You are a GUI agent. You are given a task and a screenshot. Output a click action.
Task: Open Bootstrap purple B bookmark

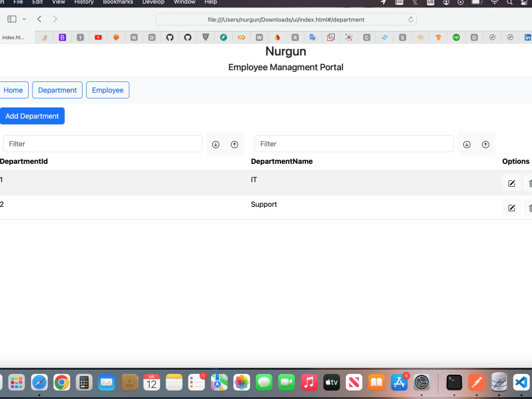tap(62, 37)
